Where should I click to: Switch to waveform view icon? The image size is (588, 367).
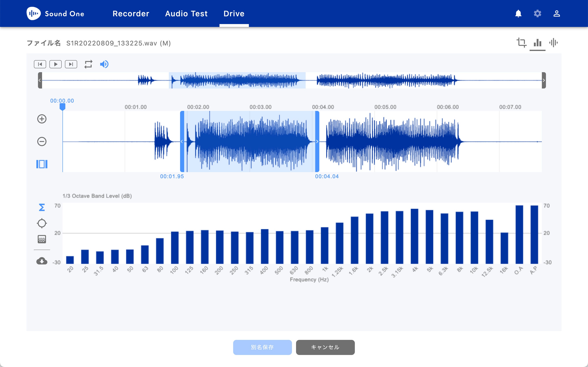[553, 43]
